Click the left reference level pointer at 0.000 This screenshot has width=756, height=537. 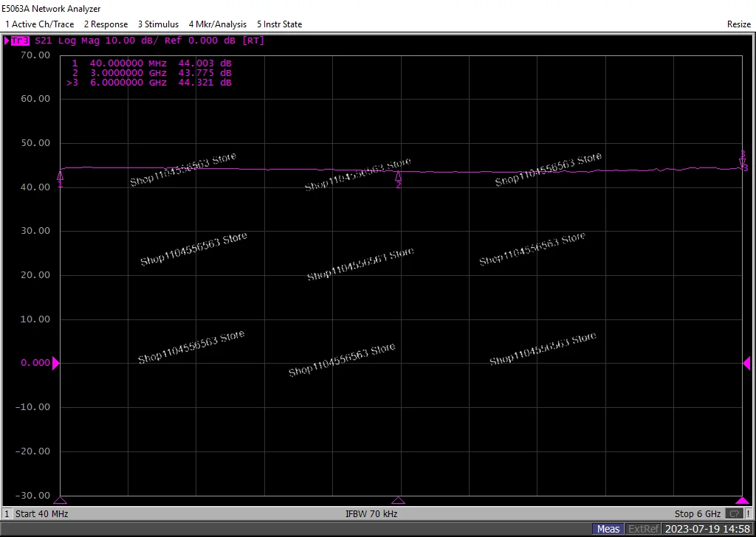(55, 363)
